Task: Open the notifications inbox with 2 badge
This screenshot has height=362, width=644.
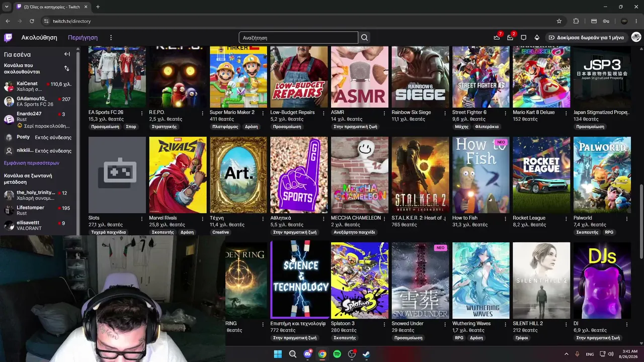Action: pyautogui.click(x=510, y=37)
